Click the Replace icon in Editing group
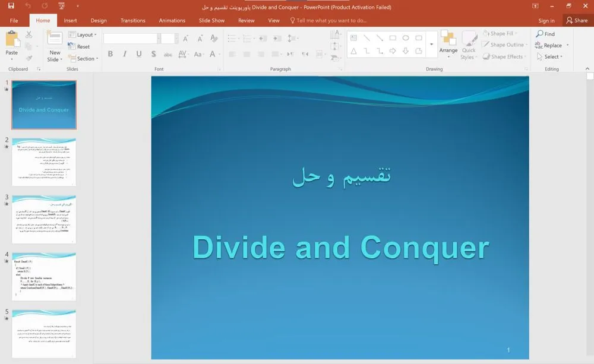 (538, 45)
